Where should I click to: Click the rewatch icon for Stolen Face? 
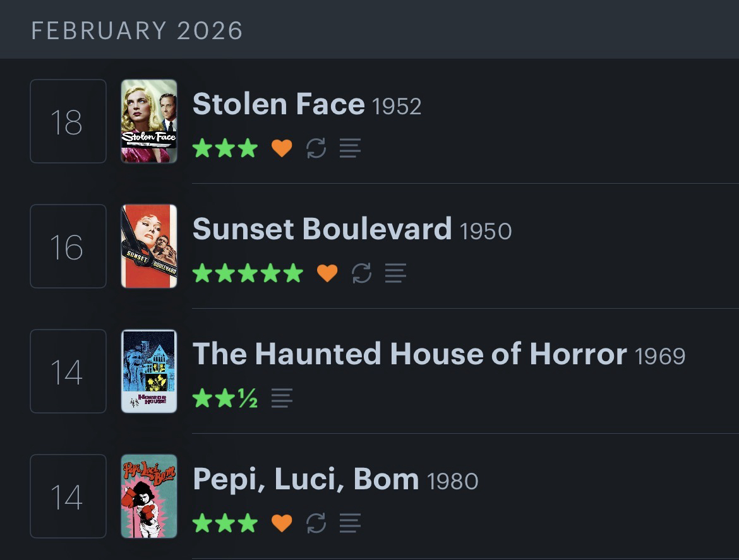316,148
